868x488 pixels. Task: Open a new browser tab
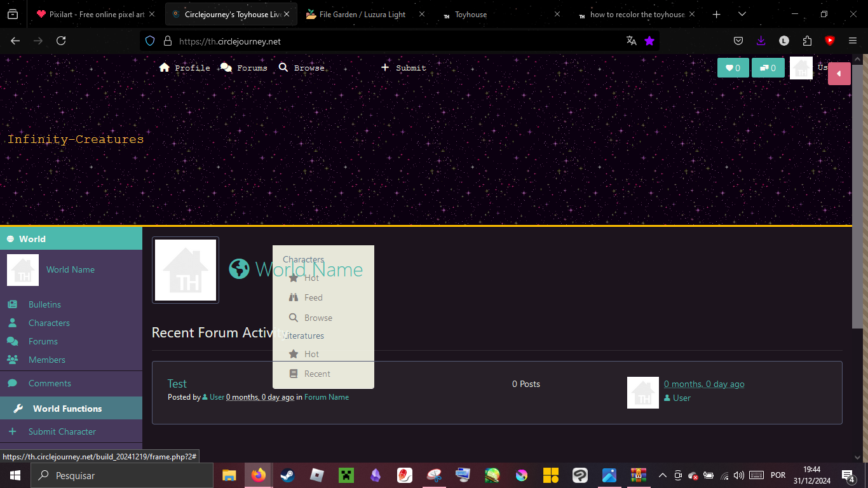point(717,14)
